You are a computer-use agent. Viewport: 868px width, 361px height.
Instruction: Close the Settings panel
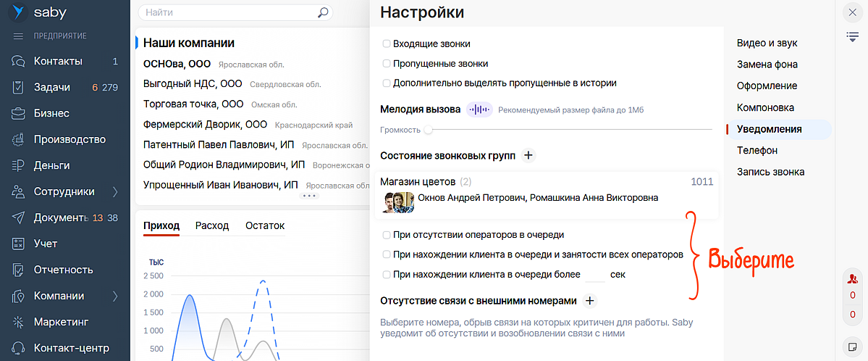852,12
